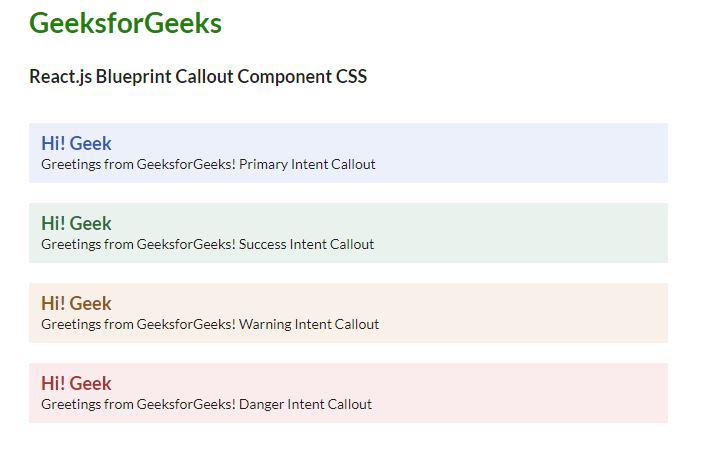This screenshot has width=702, height=467.
Task: Click 'Greetings' in the Primary Intent callout
Action: [70, 164]
